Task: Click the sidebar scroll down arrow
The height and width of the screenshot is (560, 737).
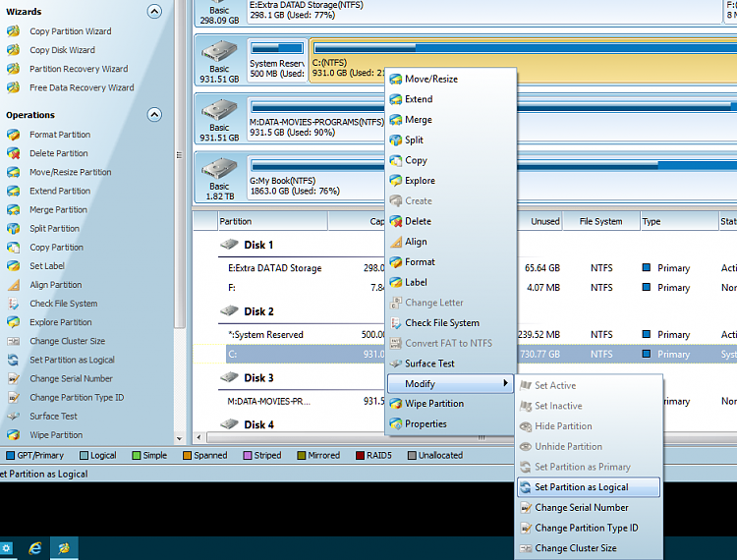Action: pyautogui.click(x=179, y=439)
